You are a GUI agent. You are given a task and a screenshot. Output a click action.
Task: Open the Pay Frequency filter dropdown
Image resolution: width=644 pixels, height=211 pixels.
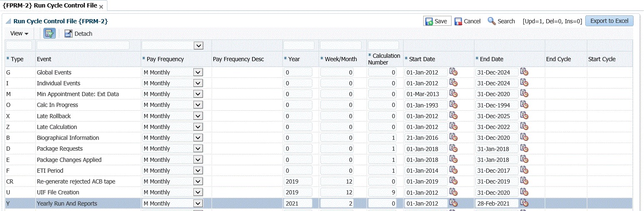click(198, 45)
